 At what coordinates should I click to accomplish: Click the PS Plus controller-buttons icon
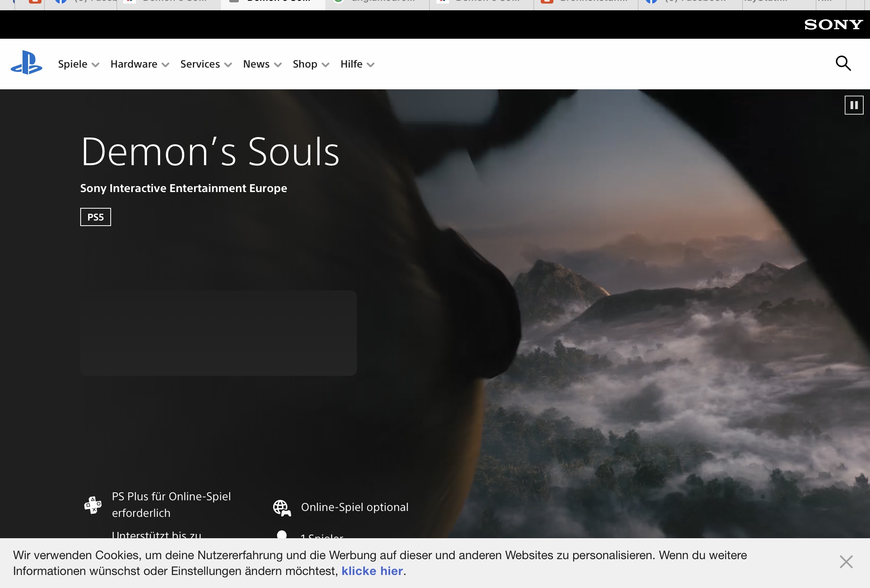(x=93, y=505)
